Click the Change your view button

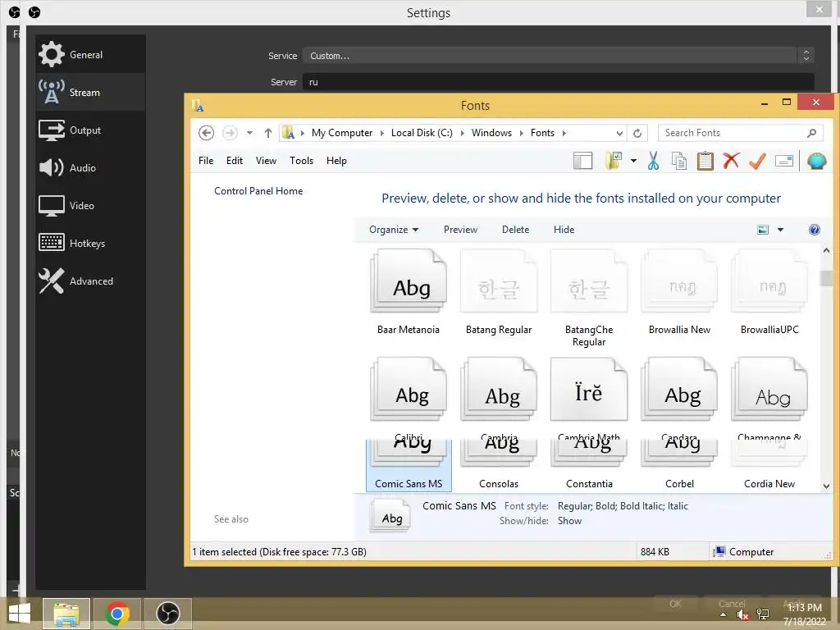click(763, 230)
